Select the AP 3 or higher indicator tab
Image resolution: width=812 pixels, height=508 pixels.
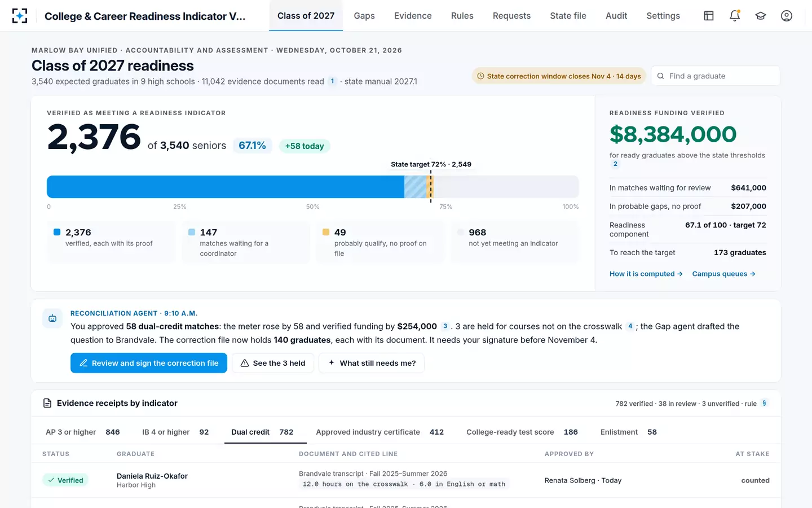tap(83, 432)
